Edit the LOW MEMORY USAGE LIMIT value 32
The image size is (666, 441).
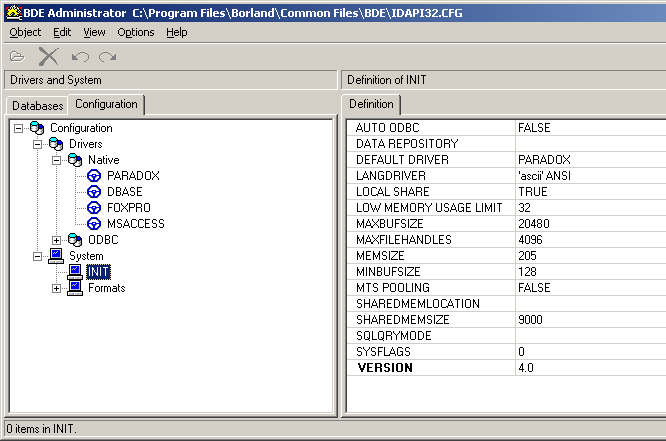[x=591, y=208]
